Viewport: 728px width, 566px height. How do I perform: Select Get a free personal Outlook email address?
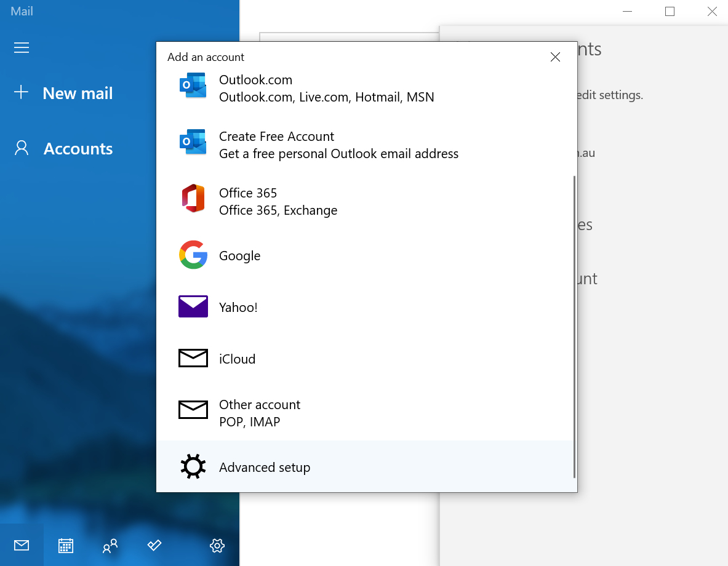click(365, 145)
